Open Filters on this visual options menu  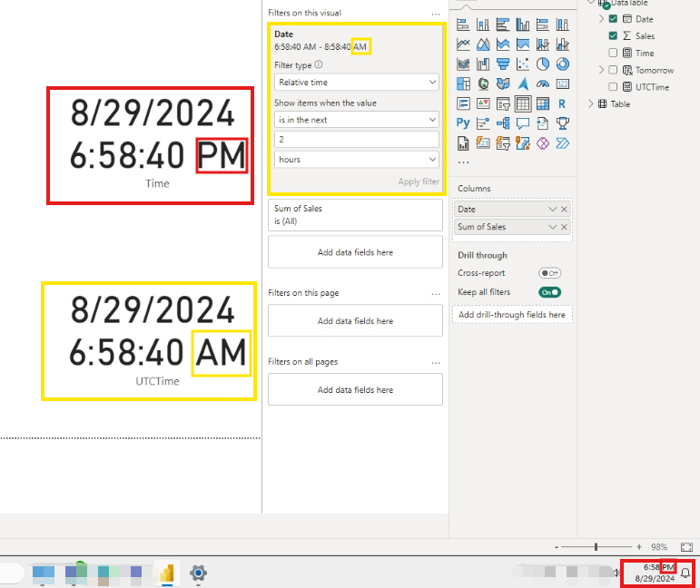click(436, 14)
